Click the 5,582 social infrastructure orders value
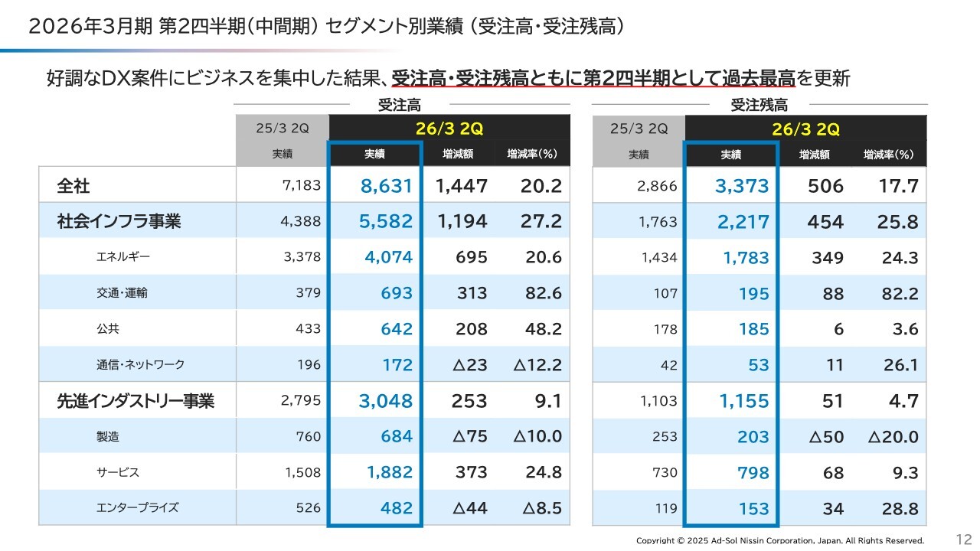This screenshot has width=980, height=551. 386,222
